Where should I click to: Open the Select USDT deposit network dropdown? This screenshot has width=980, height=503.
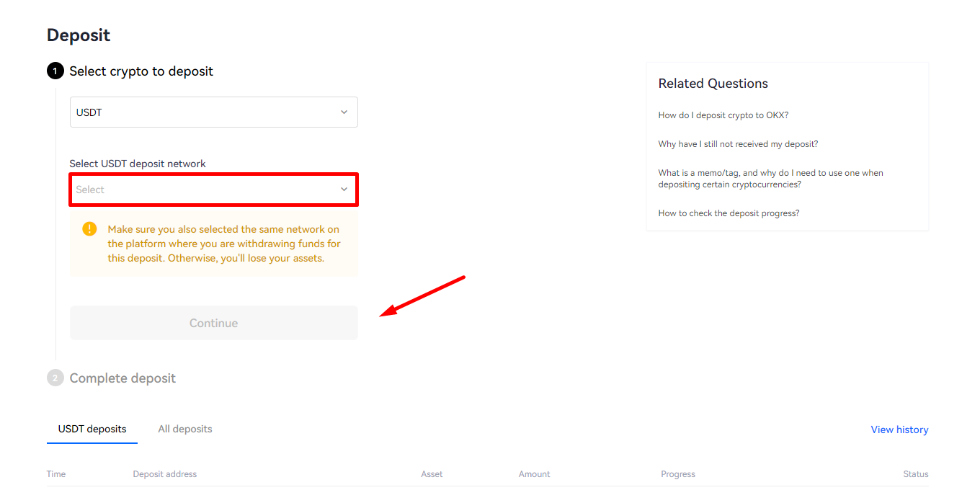point(213,190)
